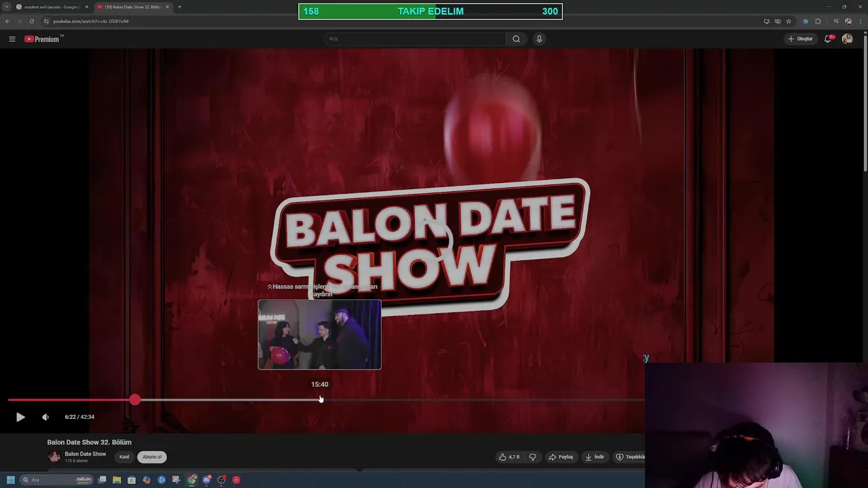Click the Windows taskbar Ara search box
Image resolution: width=868 pixels, height=488 pixels.
[57, 480]
